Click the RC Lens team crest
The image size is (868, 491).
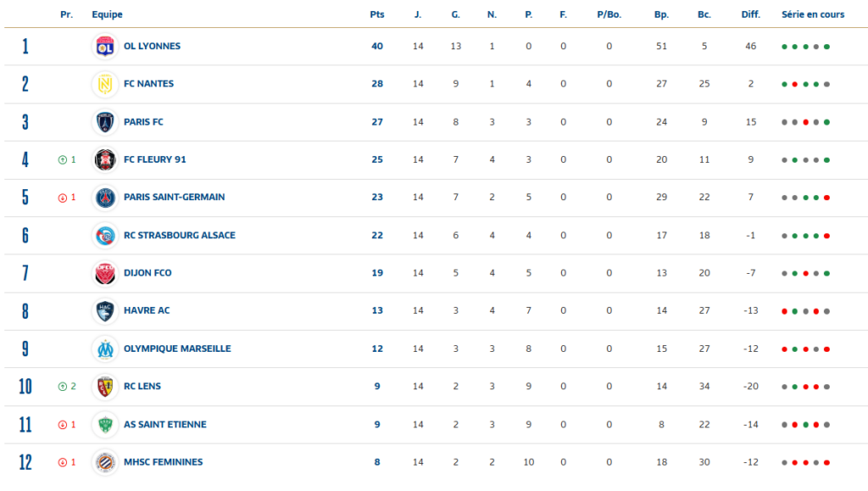pyautogui.click(x=105, y=387)
